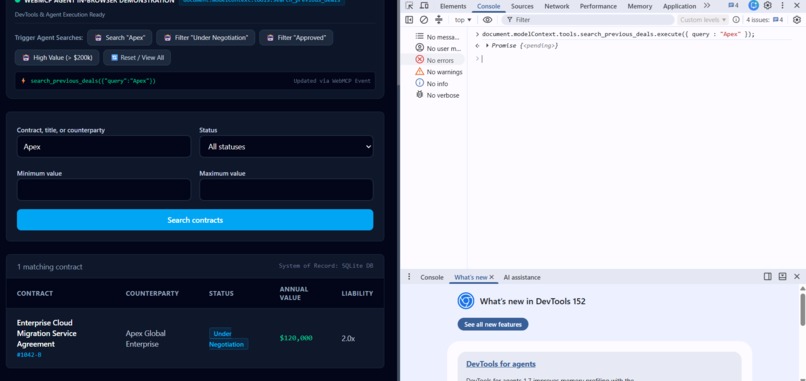This screenshot has height=381, width=806.
Task: Click the '4 issues' link in console toolbar
Action: (764, 20)
